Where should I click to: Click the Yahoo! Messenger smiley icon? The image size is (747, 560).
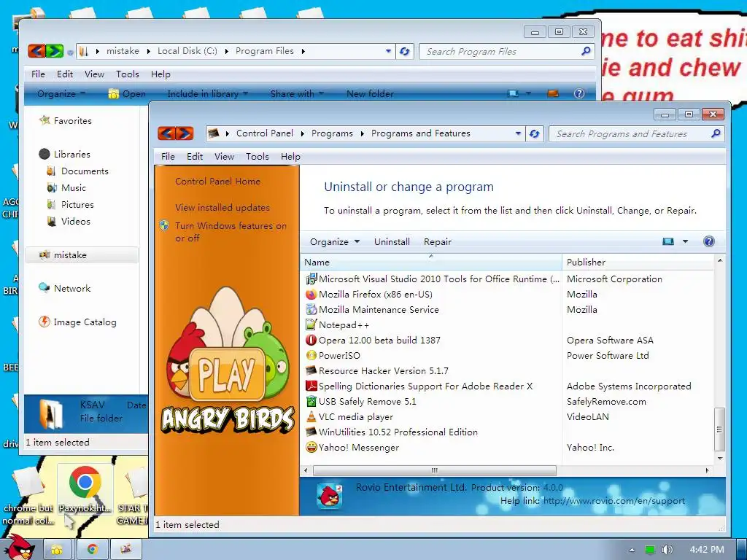coord(311,447)
